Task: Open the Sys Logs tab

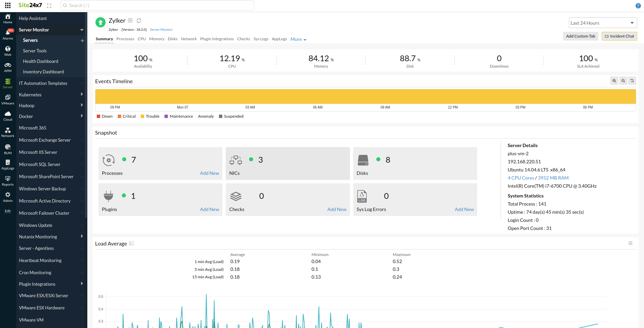Action: coord(261,39)
